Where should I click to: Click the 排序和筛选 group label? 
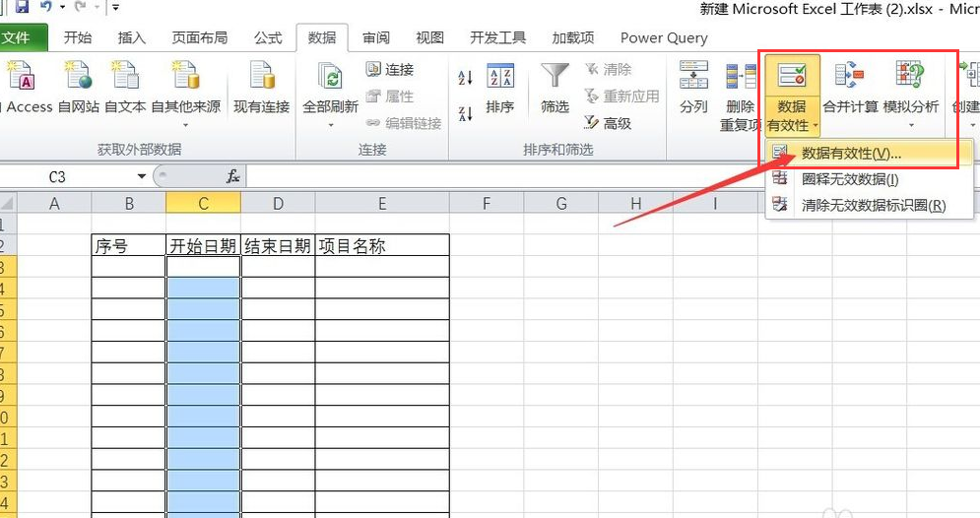558,150
